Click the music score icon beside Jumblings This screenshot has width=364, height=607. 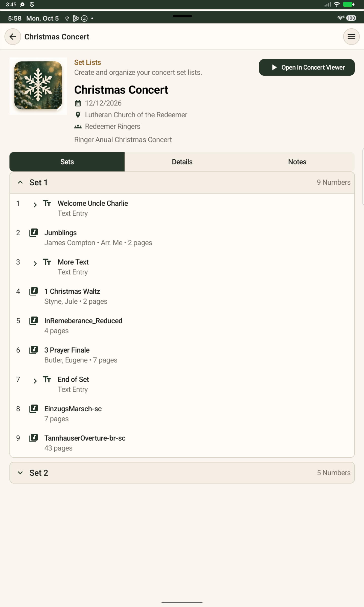tap(33, 233)
